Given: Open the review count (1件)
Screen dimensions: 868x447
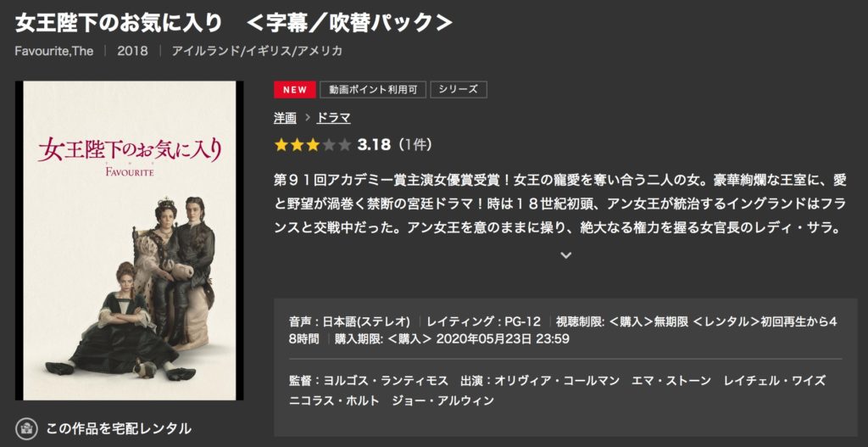Looking at the screenshot, I should tap(415, 146).
